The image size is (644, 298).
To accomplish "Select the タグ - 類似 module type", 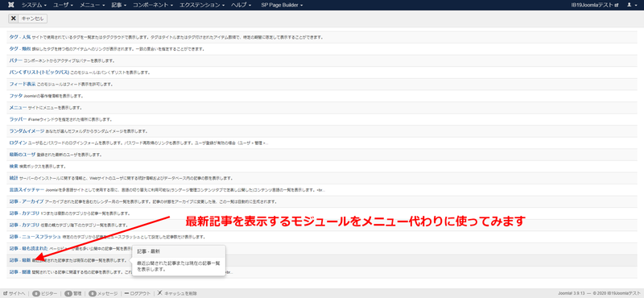I will [19, 49].
